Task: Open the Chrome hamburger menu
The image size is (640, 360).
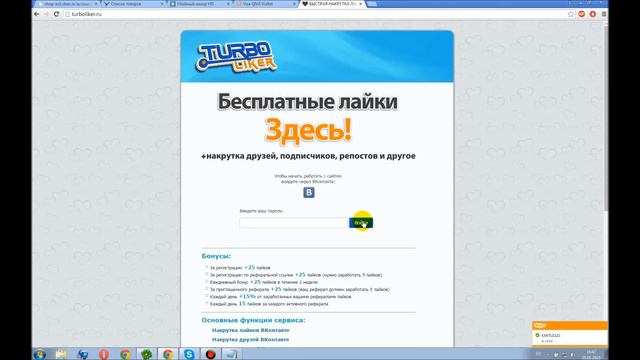Action: 604,14
